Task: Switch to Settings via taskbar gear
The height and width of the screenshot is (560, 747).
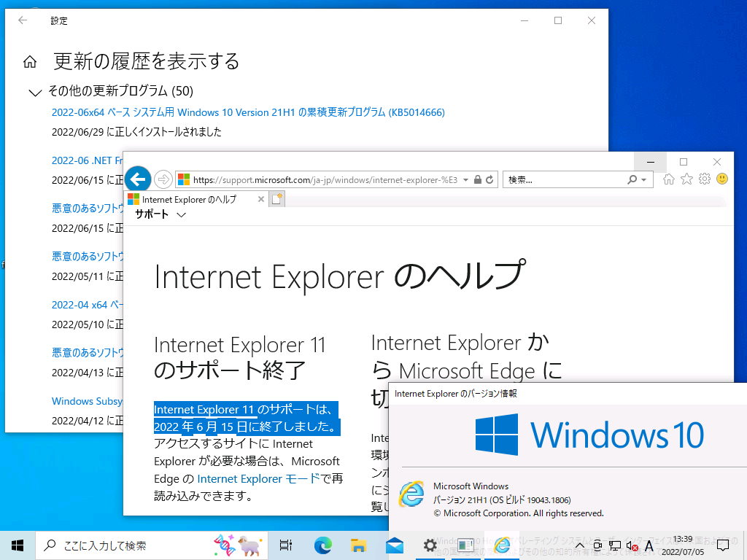Action: [430, 545]
